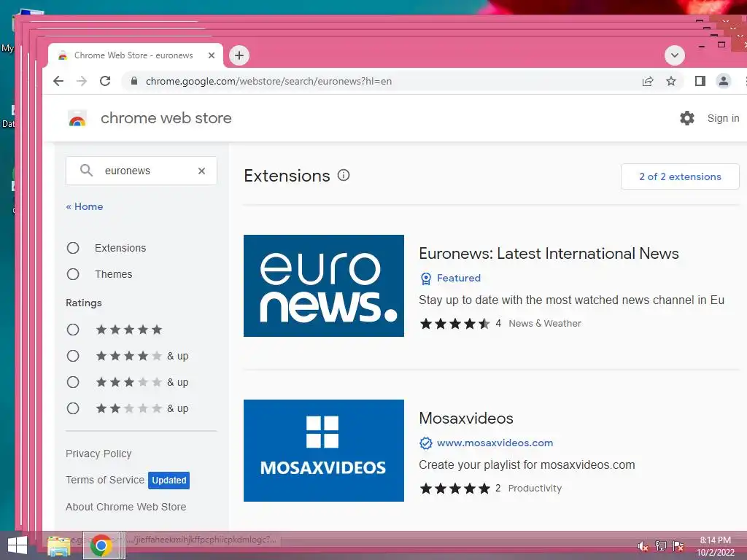Click the muted volume icon in system tray

coord(643,546)
